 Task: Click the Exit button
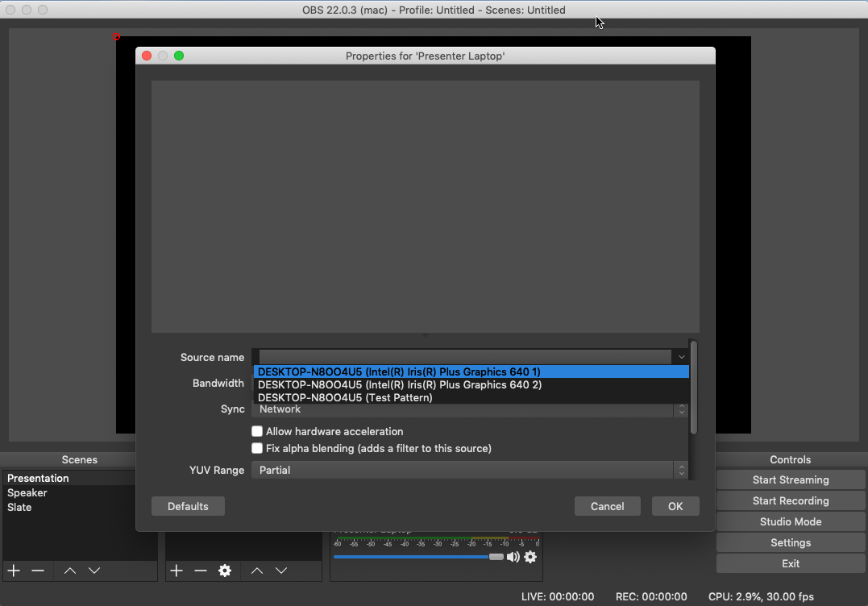click(791, 563)
